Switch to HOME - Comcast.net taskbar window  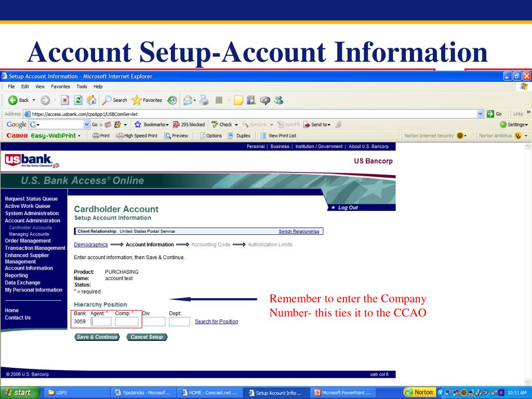(x=209, y=393)
